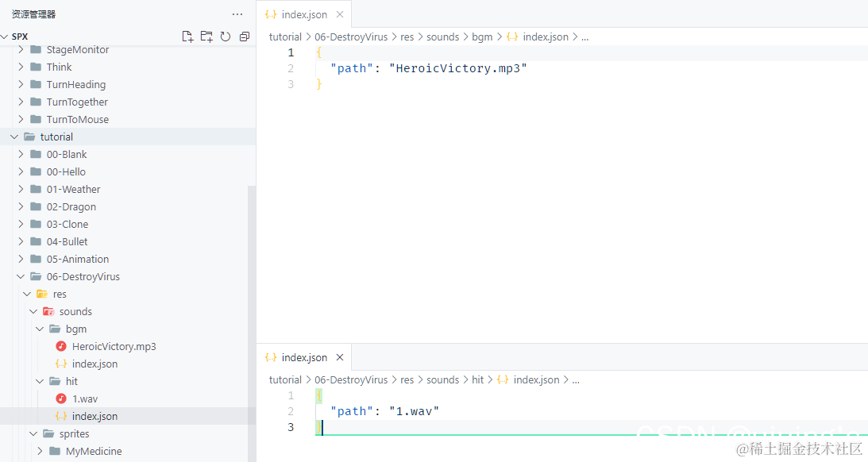Click the 04-Bullet folder icon

click(36, 242)
